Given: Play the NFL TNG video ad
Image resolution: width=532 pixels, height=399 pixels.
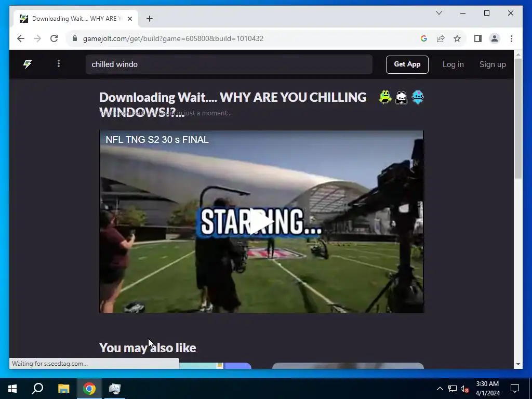Looking at the screenshot, I should coord(261,221).
